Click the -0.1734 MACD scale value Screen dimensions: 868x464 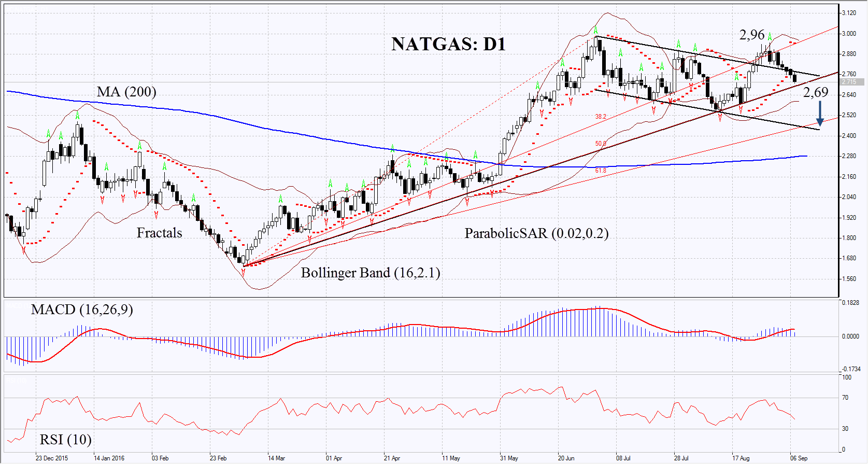[x=850, y=369]
